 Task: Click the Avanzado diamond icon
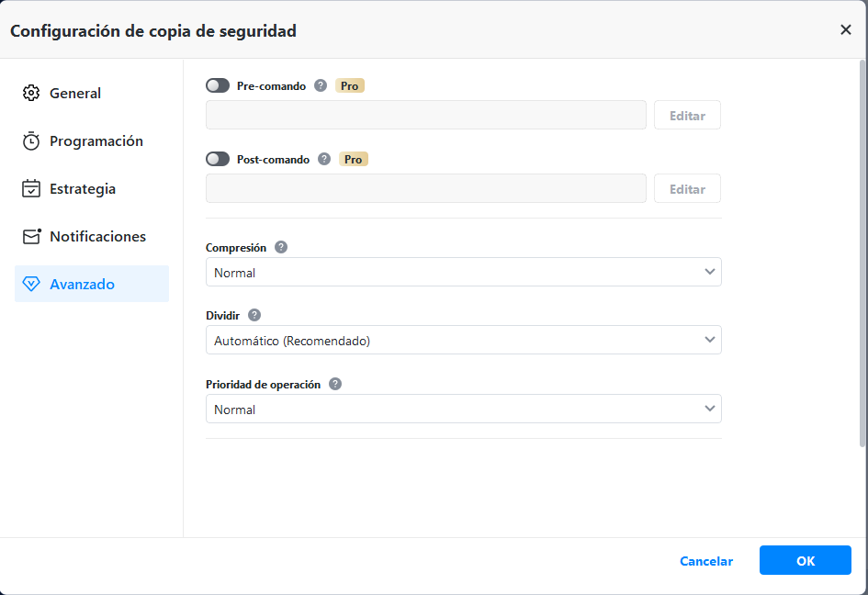(x=31, y=285)
